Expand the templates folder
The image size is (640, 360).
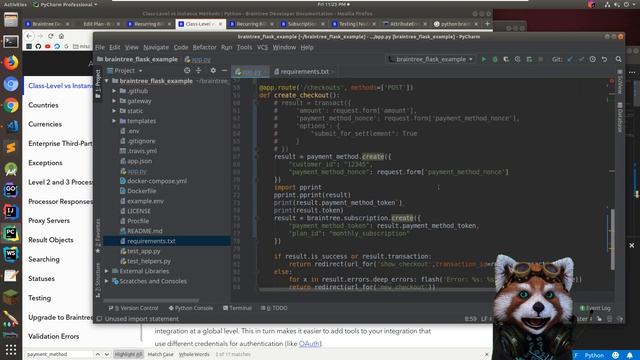(114, 121)
